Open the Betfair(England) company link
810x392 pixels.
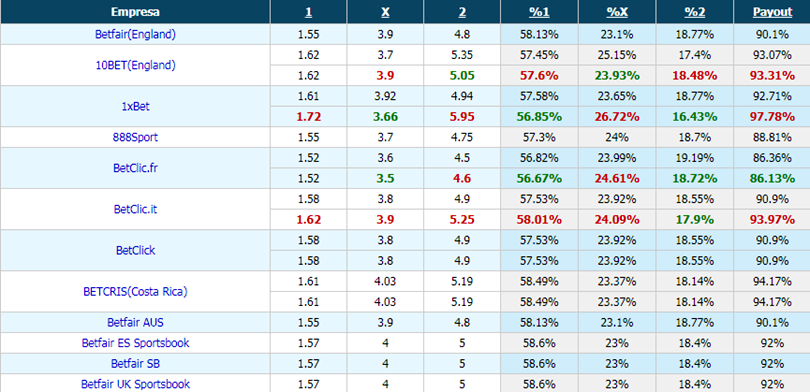(135, 35)
